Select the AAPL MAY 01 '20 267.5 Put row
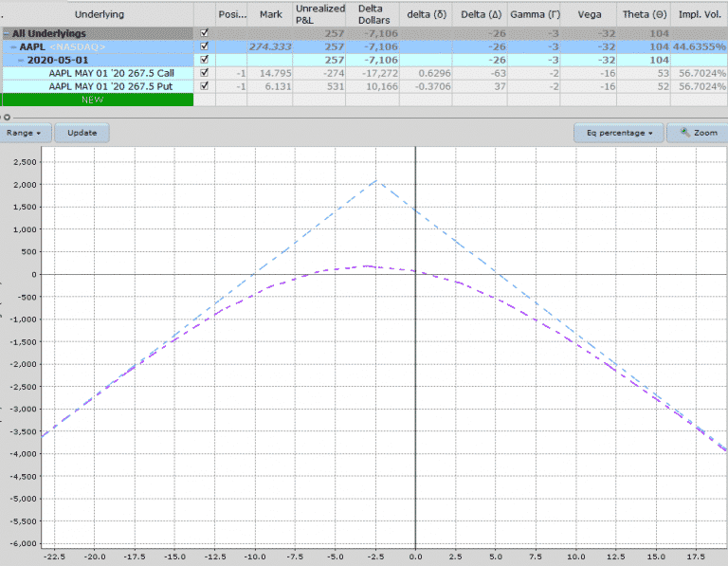The height and width of the screenshot is (566, 728). coord(111,86)
